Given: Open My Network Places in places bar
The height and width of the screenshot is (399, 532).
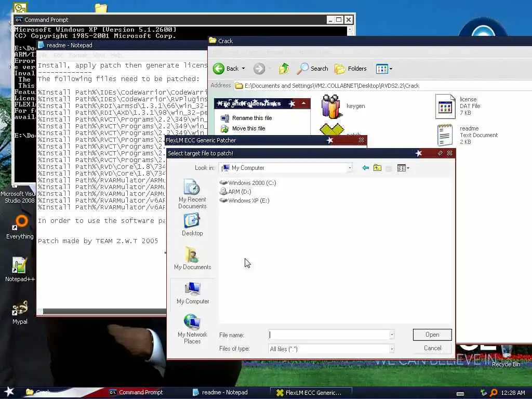Looking at the screenshot, I should pos(192,329).
